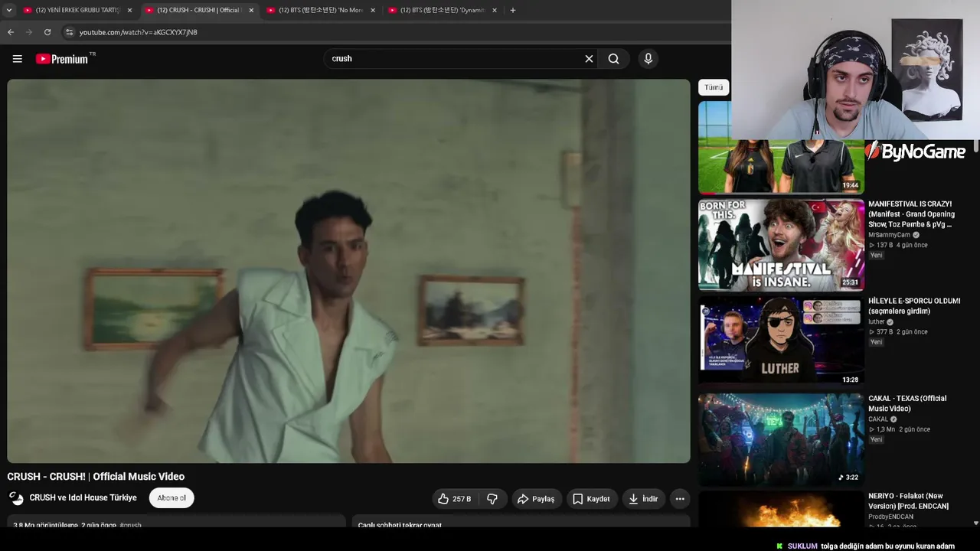Start voice search with the microphone
This screenshot has width=980, height=551.
tap(648, 59)
